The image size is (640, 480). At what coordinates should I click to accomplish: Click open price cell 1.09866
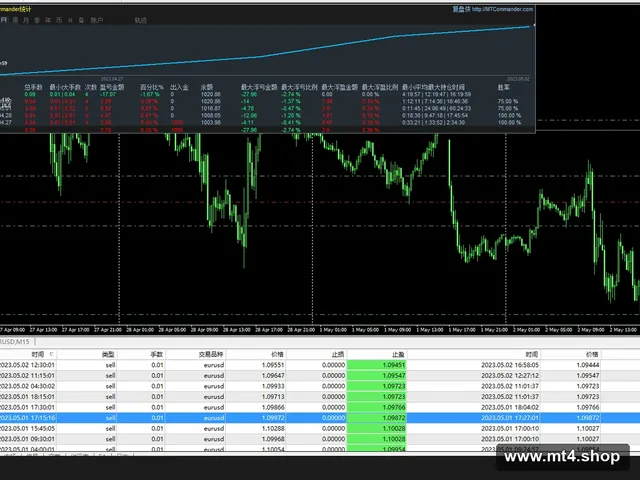pyautogui.click(x=273, y=407)
